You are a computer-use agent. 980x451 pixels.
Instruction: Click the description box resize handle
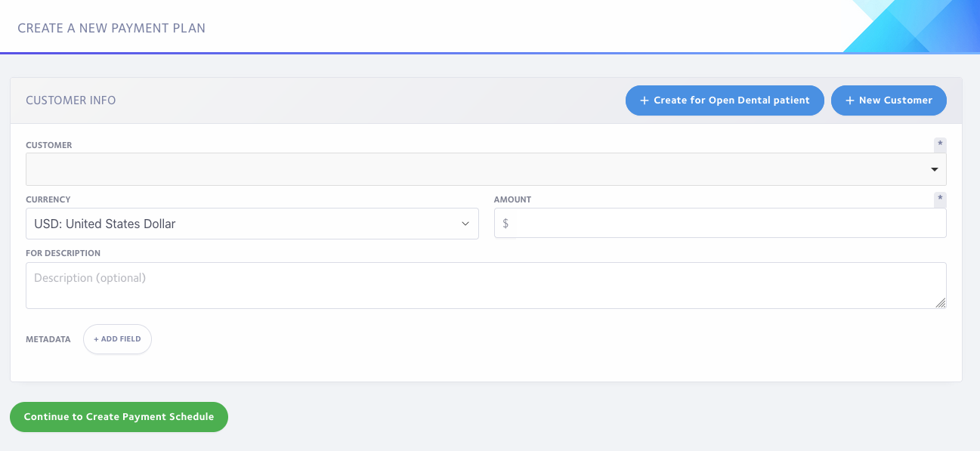tap(940, 302)
